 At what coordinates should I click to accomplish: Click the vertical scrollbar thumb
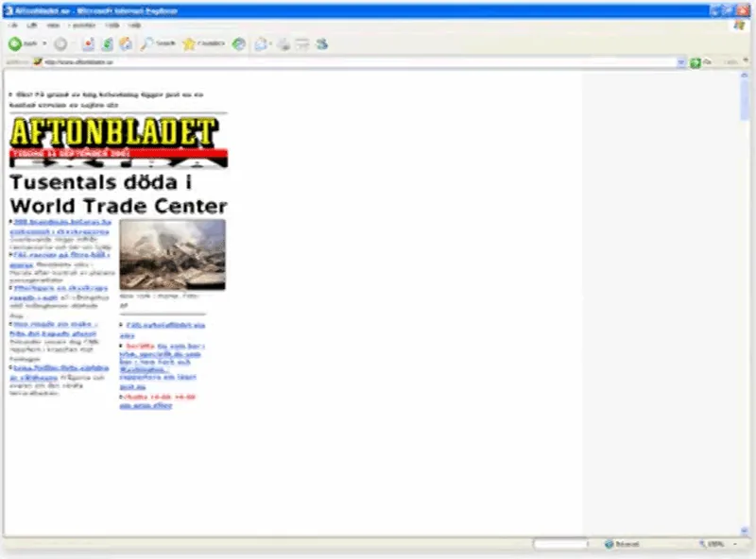[x=745, y=100]
